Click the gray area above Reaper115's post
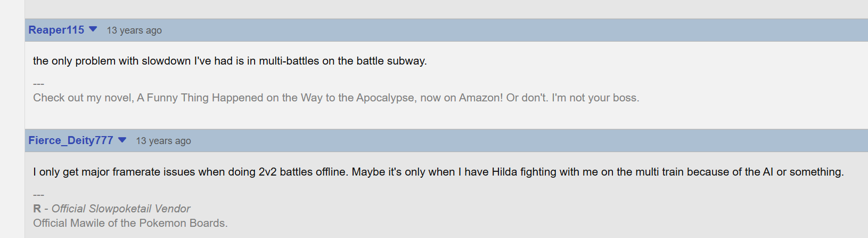Screen dimensions: 868x238 [x=426, y=9]
